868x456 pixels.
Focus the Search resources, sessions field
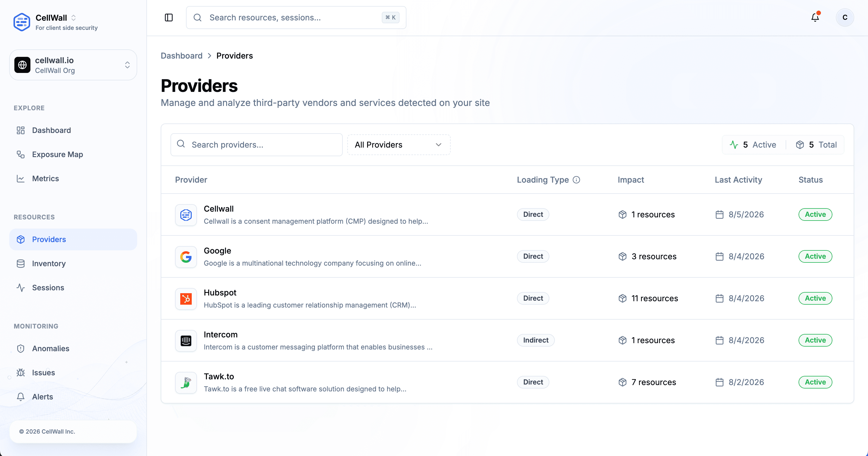coord(296,18)
